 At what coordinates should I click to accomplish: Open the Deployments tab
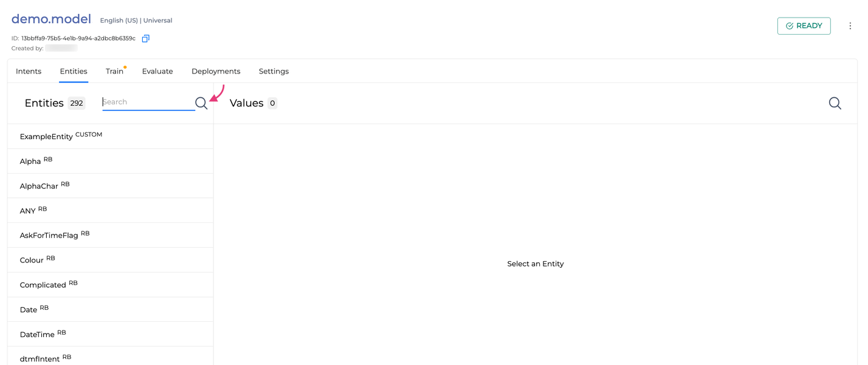(x=216, y=71)
